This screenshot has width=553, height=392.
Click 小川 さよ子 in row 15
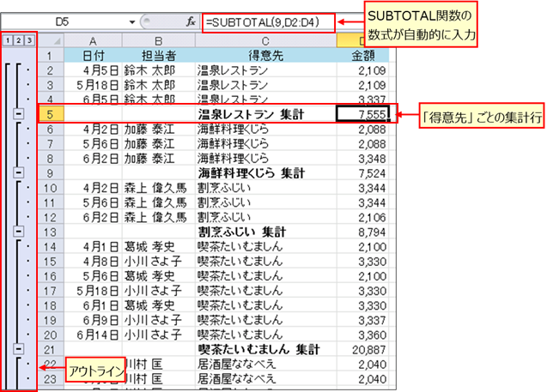[159, 261]
